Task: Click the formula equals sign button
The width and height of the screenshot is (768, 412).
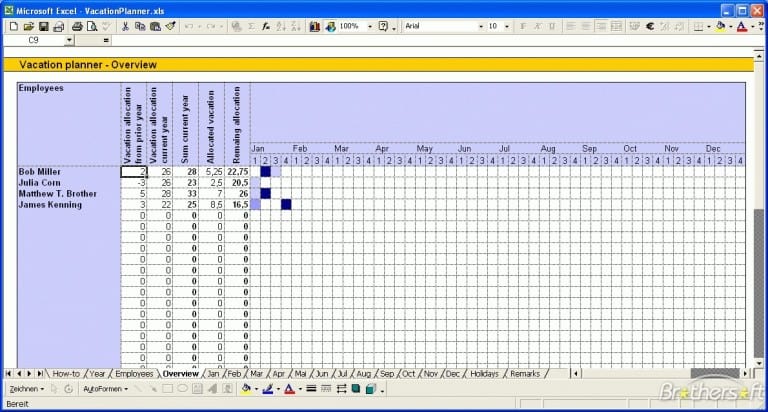Action: pyautogui.click(x=106, y=41)
